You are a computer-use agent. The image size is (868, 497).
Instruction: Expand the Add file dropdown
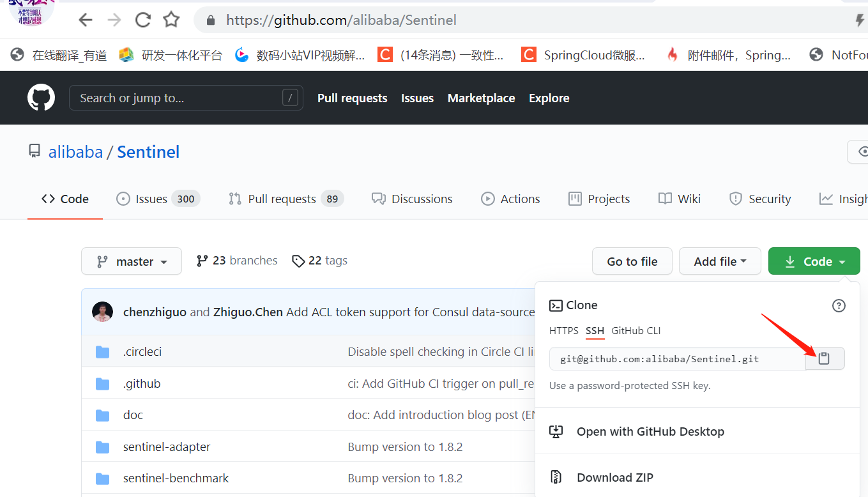coord(720,261)
